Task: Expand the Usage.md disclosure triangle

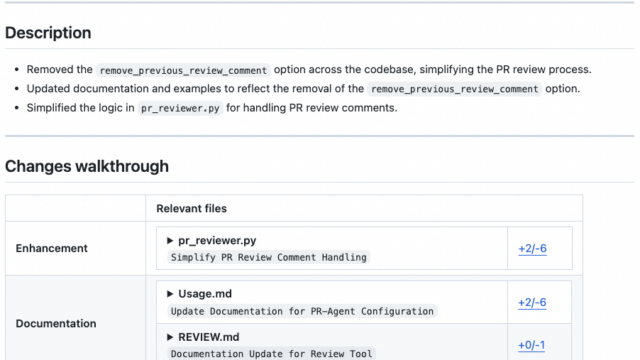Action: tap(170, 294)
